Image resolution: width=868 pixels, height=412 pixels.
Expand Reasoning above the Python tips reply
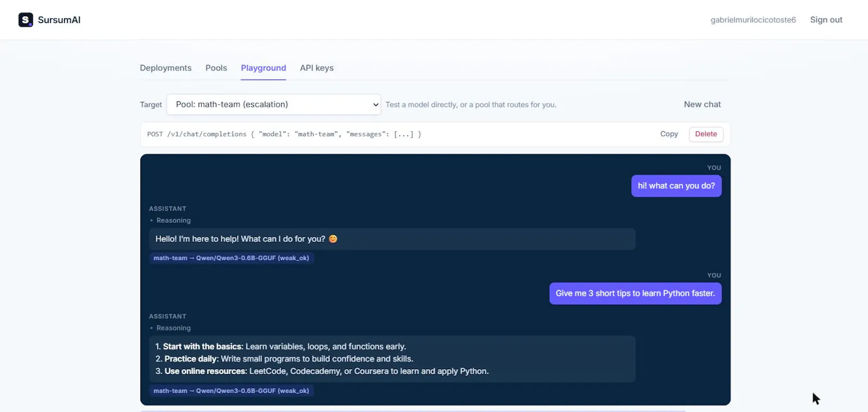[170, 328]
